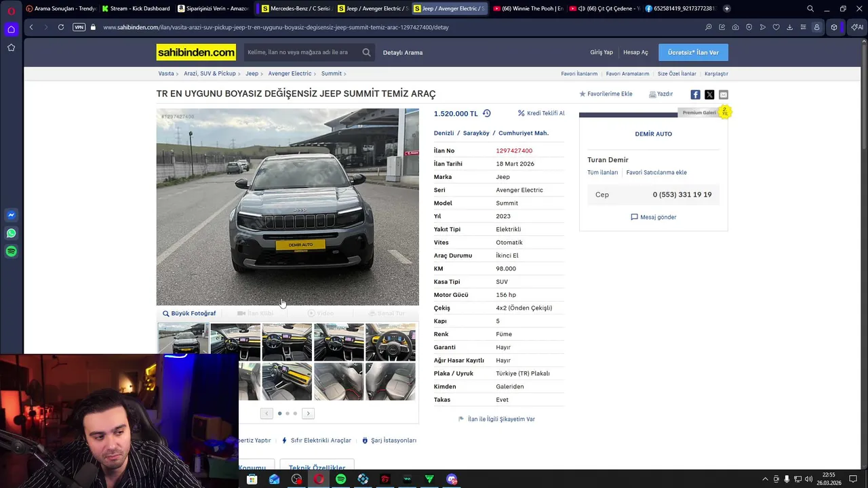Screen dimensions: 868x488
Task: Share listing on Facebook
Action: click(695, 94)
